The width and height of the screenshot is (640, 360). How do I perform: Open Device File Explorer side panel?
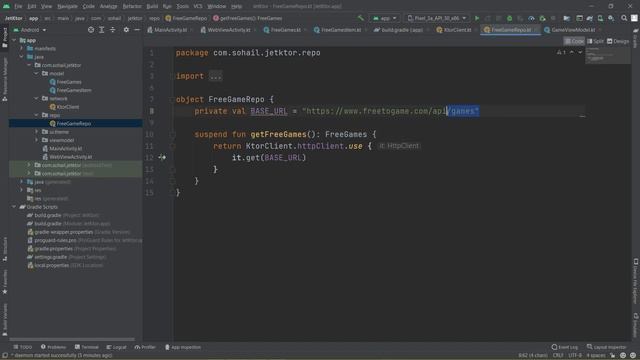(636, 281)
